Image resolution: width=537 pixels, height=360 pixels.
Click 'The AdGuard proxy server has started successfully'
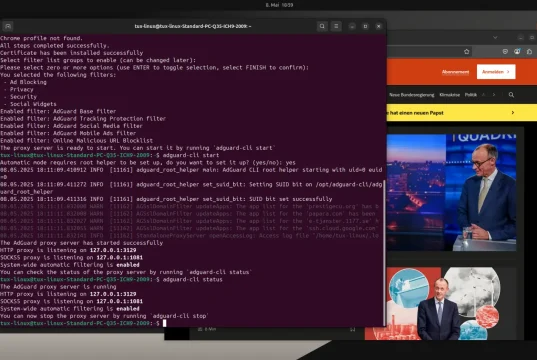tap(82, 243)
